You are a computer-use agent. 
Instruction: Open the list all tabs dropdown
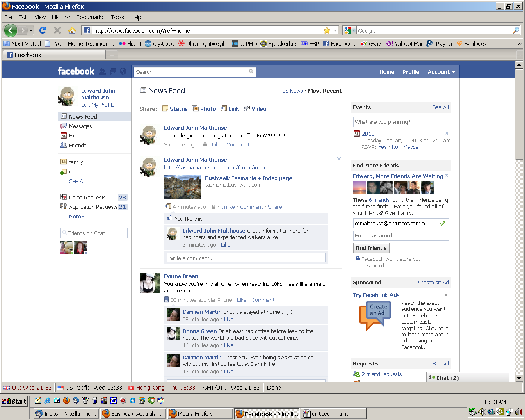520,55
